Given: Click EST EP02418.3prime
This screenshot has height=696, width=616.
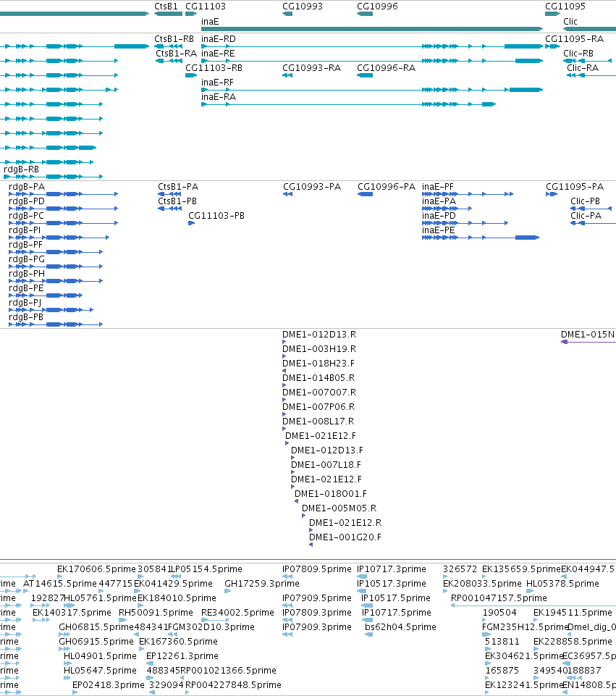Looking at the screenshot, I should tap(109, 685).
